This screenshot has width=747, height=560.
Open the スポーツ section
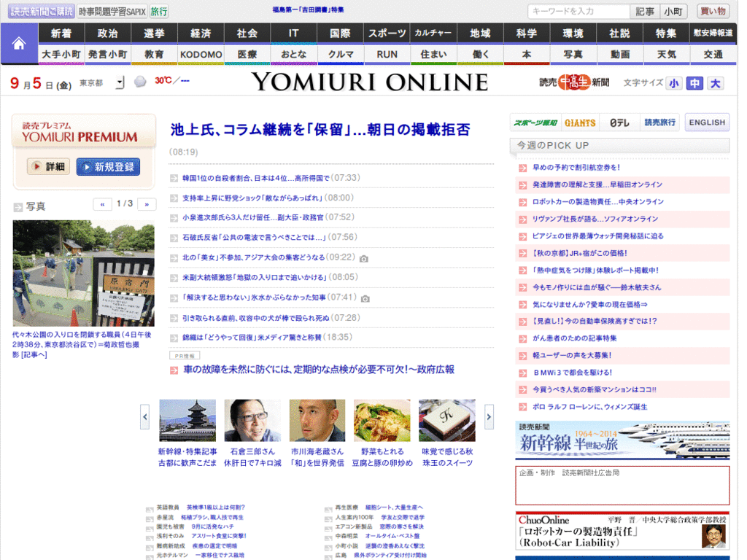(387, 34)
